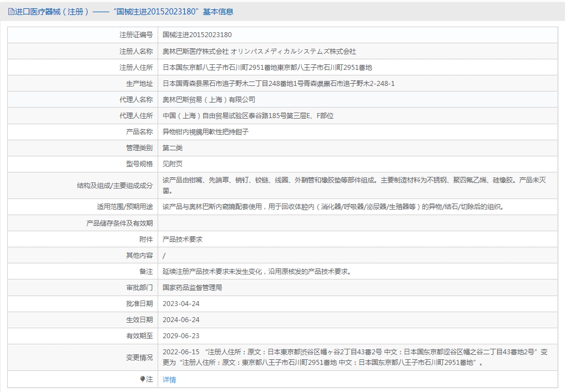The width and height of the screenshot is (565, 392).
Task: Click the 管理类别 label
Action: click(139, 148)
